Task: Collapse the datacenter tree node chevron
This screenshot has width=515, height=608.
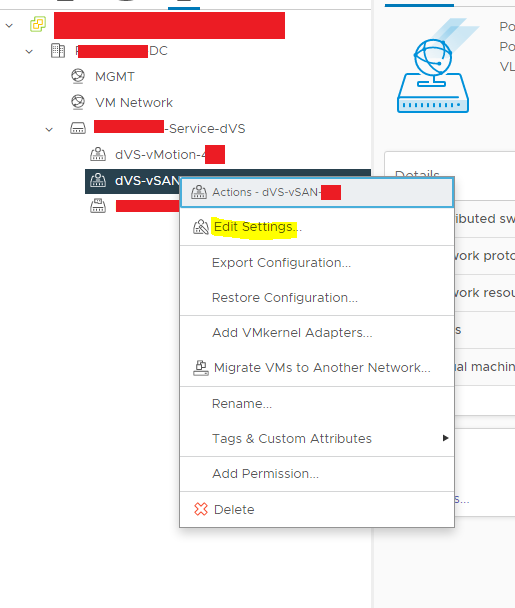Action: pos(29,51)
